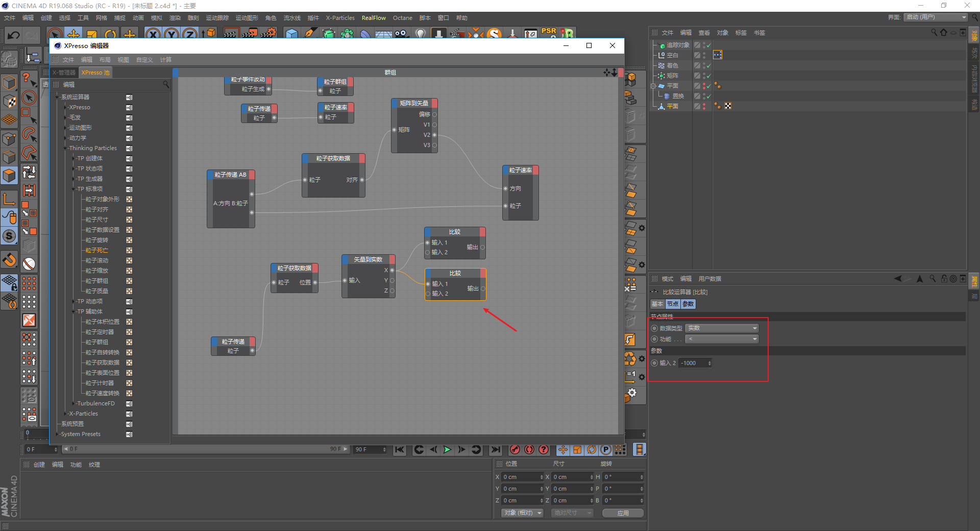Select 粒子死亡 in the XPresso pool
The width and height of the screenshot is (980, 531).
coord(96,250)
